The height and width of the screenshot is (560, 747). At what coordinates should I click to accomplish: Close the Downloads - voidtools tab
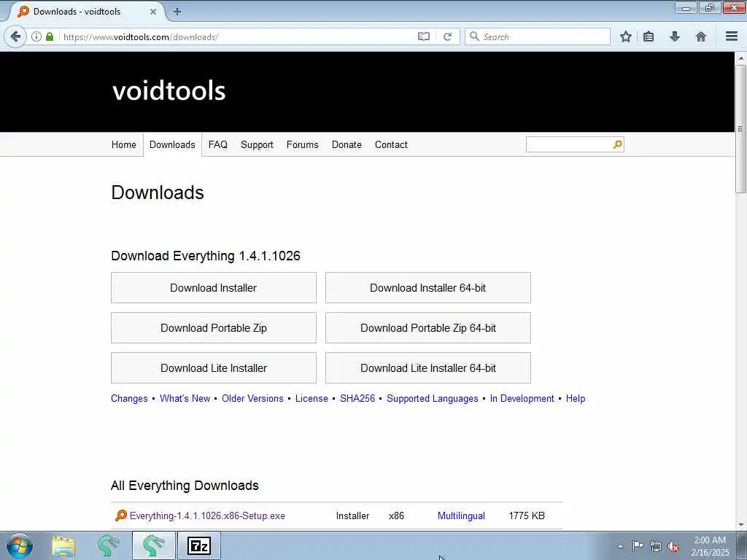[x=153, y=12]
